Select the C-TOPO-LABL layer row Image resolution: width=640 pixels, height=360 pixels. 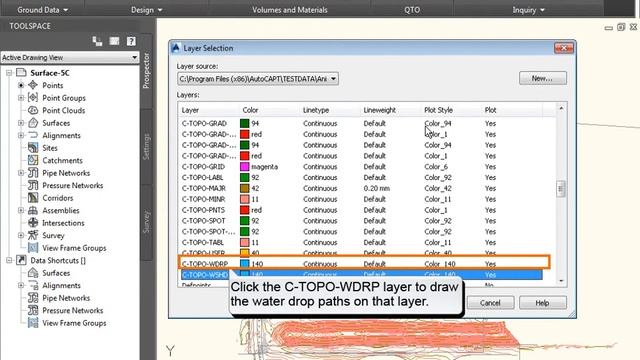361,178
